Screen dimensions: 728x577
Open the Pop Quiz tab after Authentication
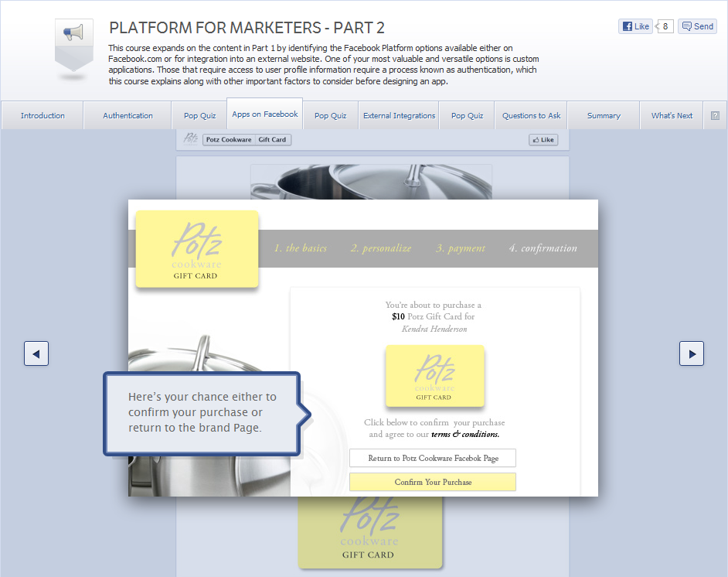(199, 116)
